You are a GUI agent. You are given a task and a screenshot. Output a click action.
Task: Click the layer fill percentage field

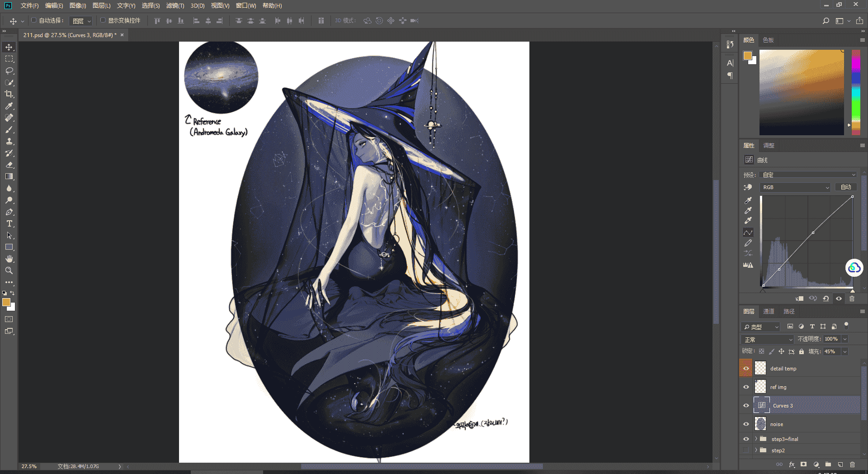tap(831, 351)
